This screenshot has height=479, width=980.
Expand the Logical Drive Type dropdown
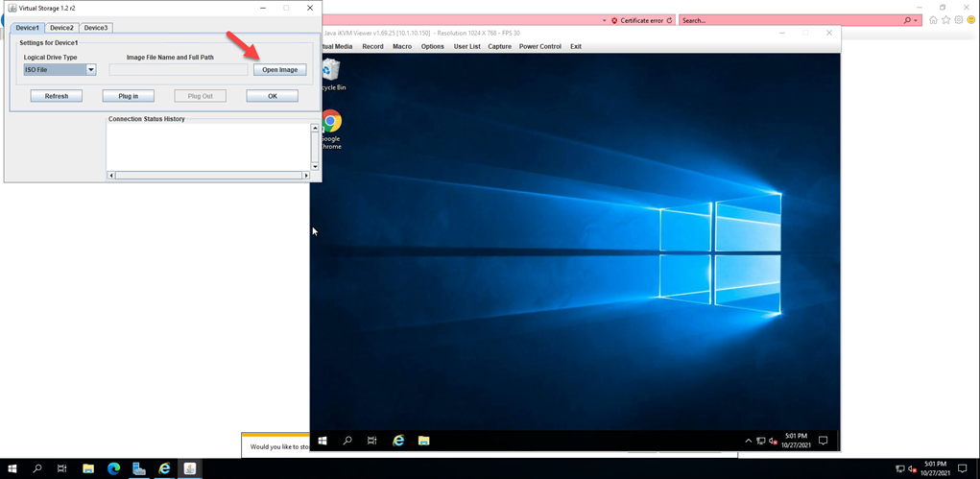91,70
